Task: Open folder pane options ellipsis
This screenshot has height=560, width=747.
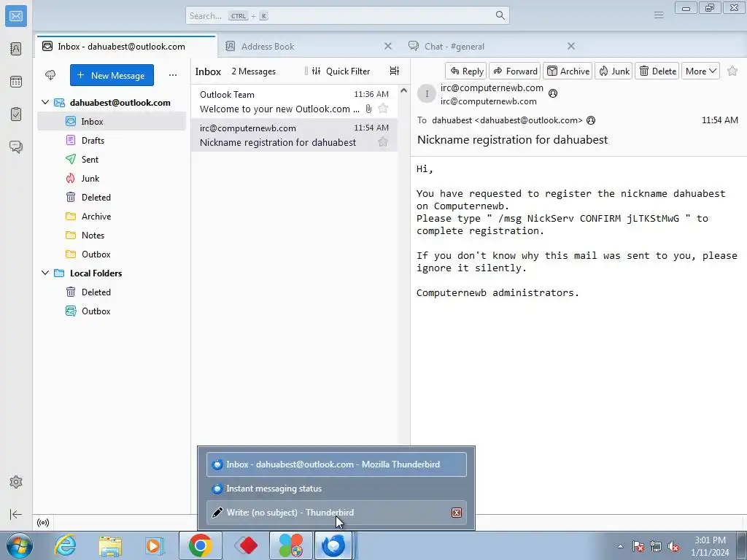Action: coord(172,75)
